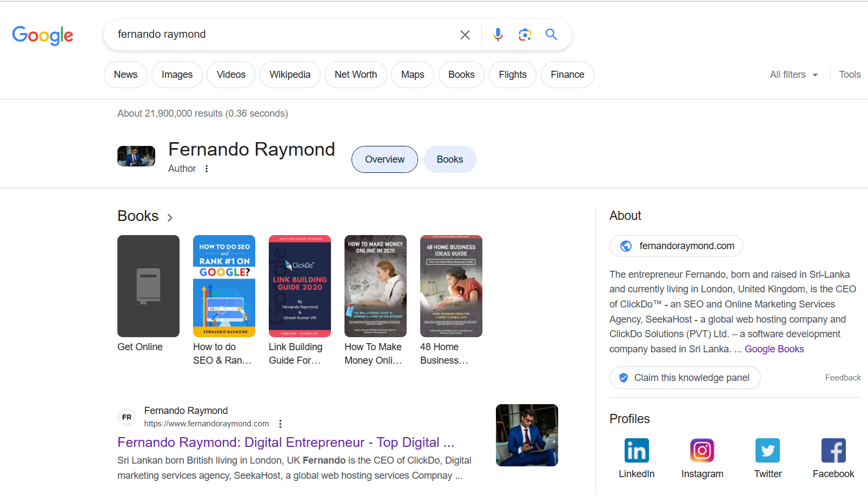Click the LinkedIn label under Profiles

click(x=637, y=474)
